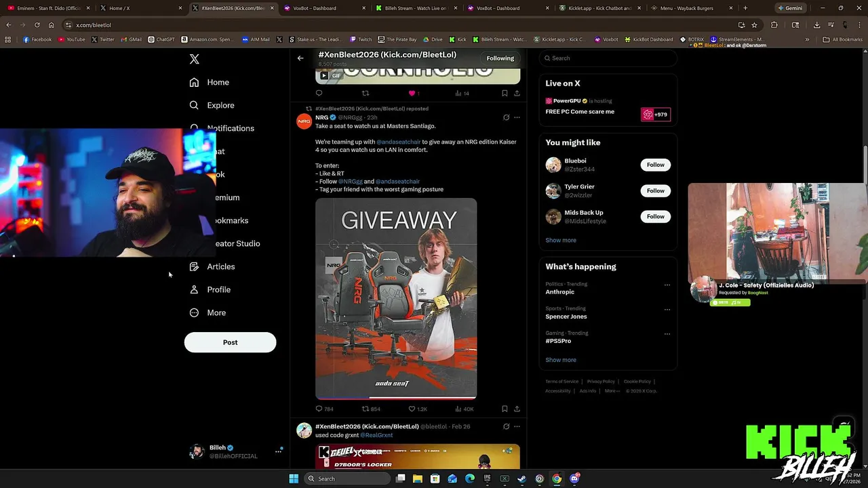Follow Blueboi
Screen dimensions: 868x488
pos(655,165)
